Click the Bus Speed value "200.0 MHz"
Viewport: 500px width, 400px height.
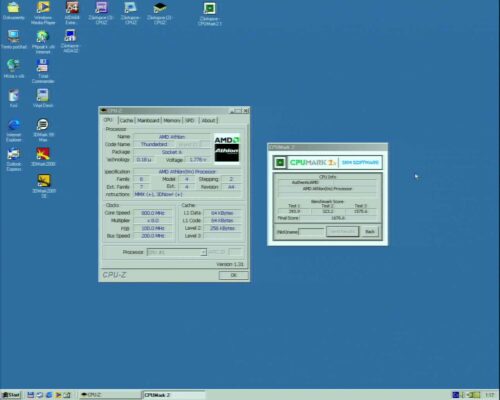point(153,236)
